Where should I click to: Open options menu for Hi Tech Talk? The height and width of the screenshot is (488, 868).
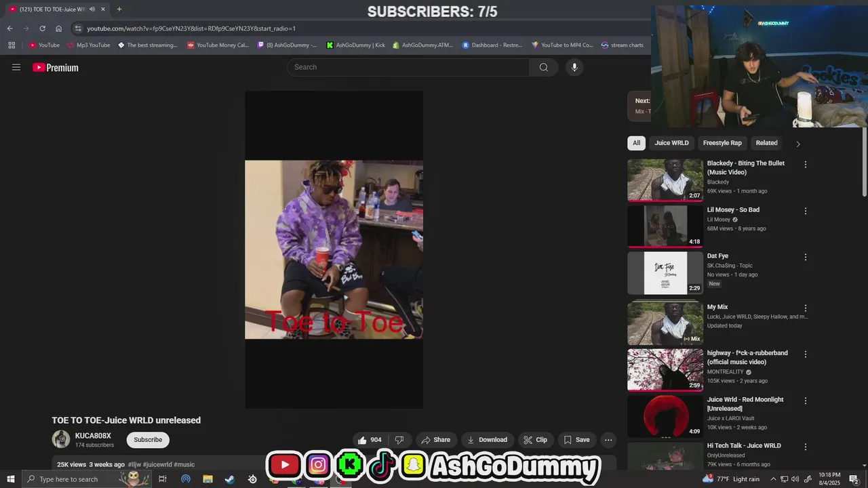pyautogui.click(x=806, y=447)
